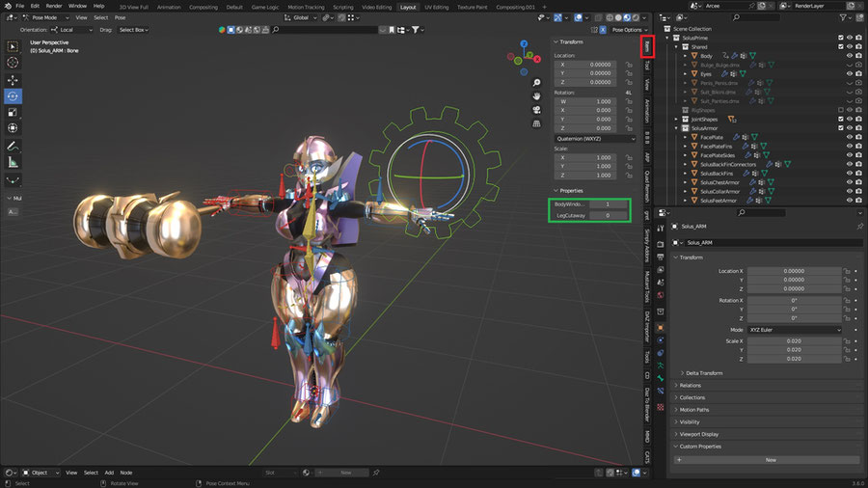Click the Location X field in object Transform
The height and width of the screenshot is (488, 868).
click(793, 271)
